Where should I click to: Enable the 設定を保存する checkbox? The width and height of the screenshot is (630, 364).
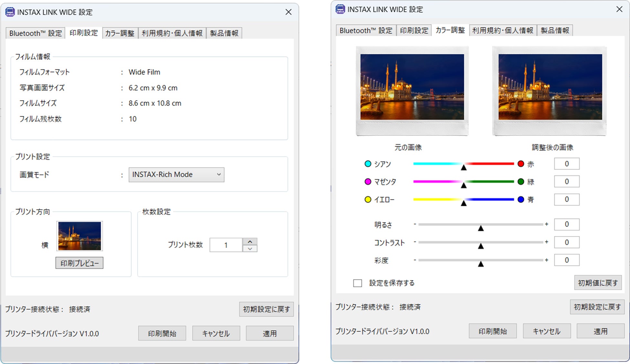pos(357,283)
